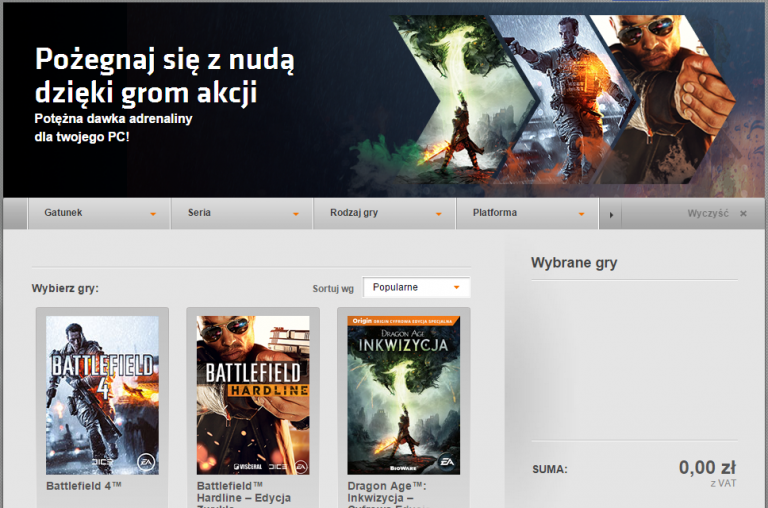Click Wyczyść to clear filters

(708, 213)
